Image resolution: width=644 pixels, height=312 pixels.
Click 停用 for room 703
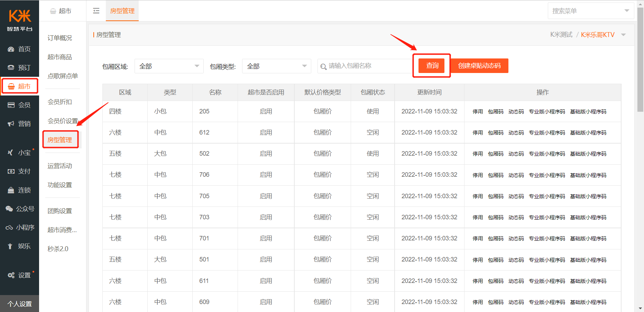click(478, 218)
